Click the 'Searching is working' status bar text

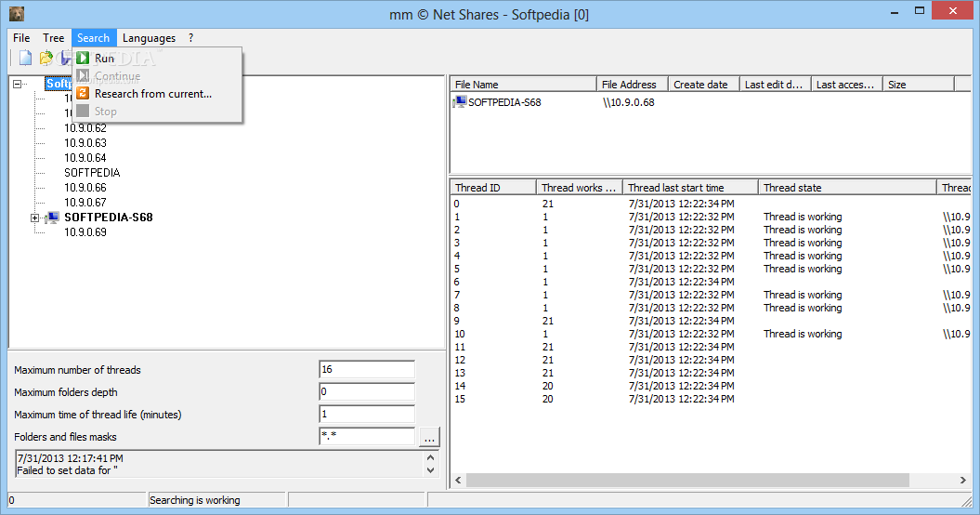[195, 500]
